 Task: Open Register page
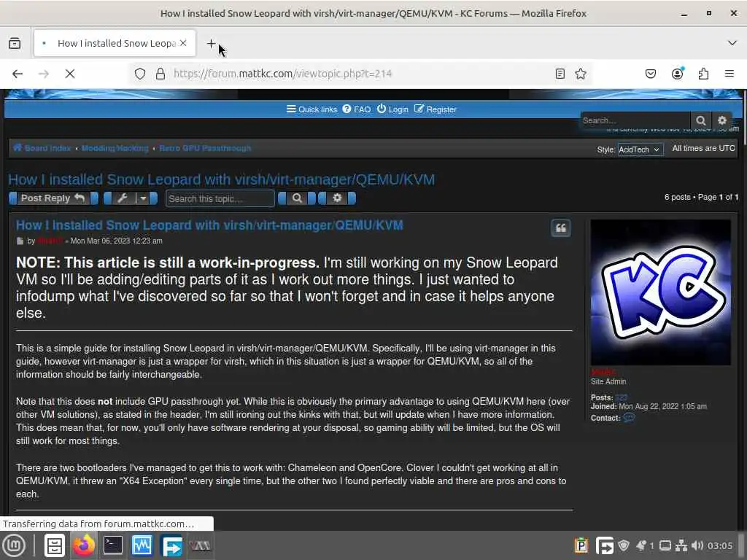[435, 109]
